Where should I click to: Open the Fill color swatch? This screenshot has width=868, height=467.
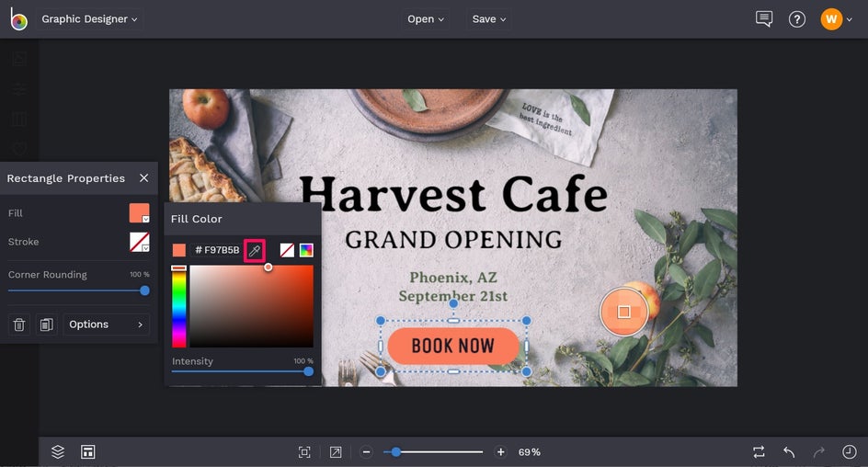tap(140, 213)
